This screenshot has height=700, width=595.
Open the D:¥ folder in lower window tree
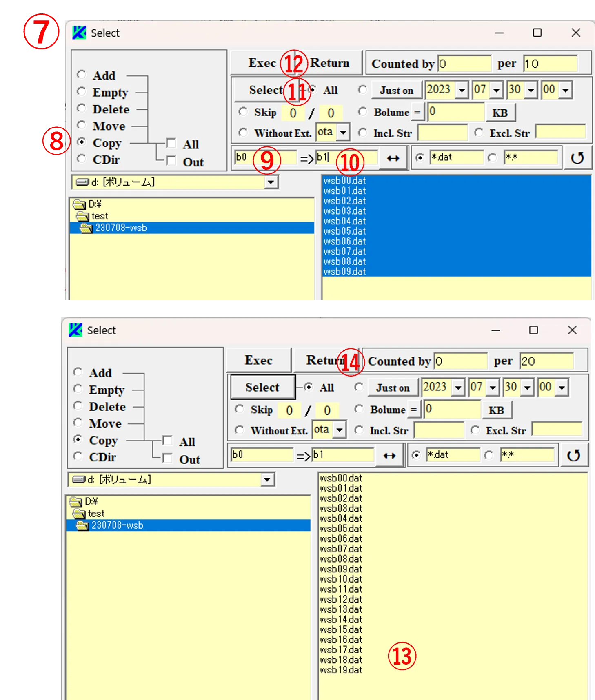[84, 501]
